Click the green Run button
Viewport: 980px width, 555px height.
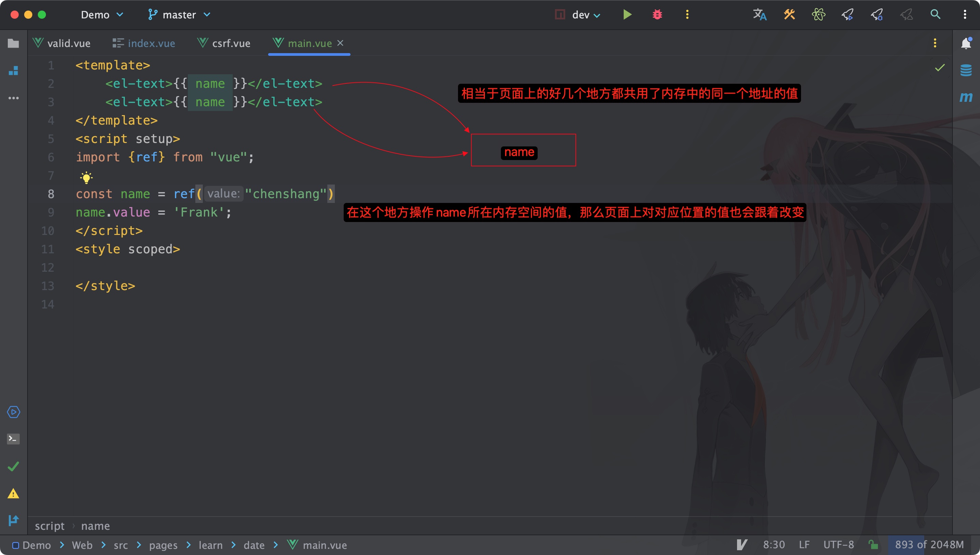(627, 15)
